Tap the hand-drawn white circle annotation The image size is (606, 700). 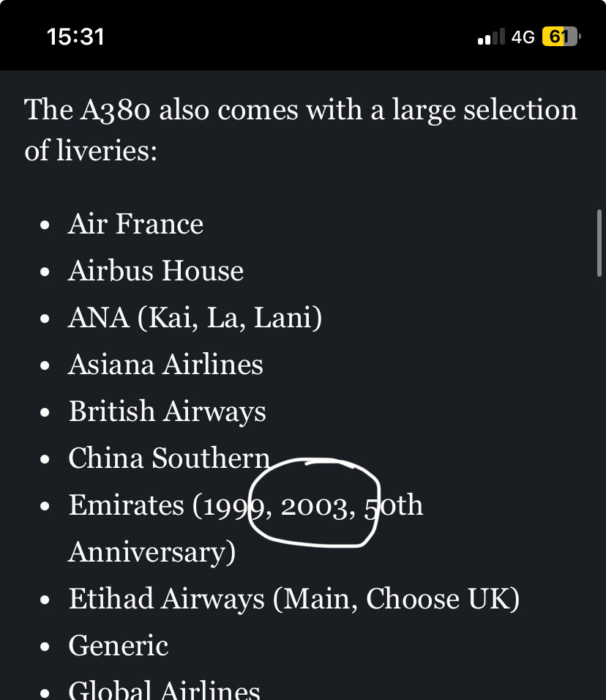tap(314, 502)
